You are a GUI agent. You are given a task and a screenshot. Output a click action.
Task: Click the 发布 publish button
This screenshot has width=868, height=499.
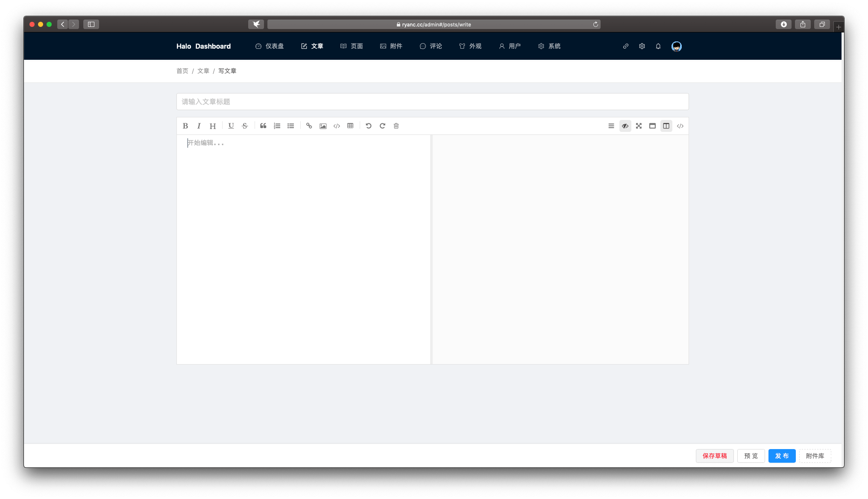pos(782,456)
